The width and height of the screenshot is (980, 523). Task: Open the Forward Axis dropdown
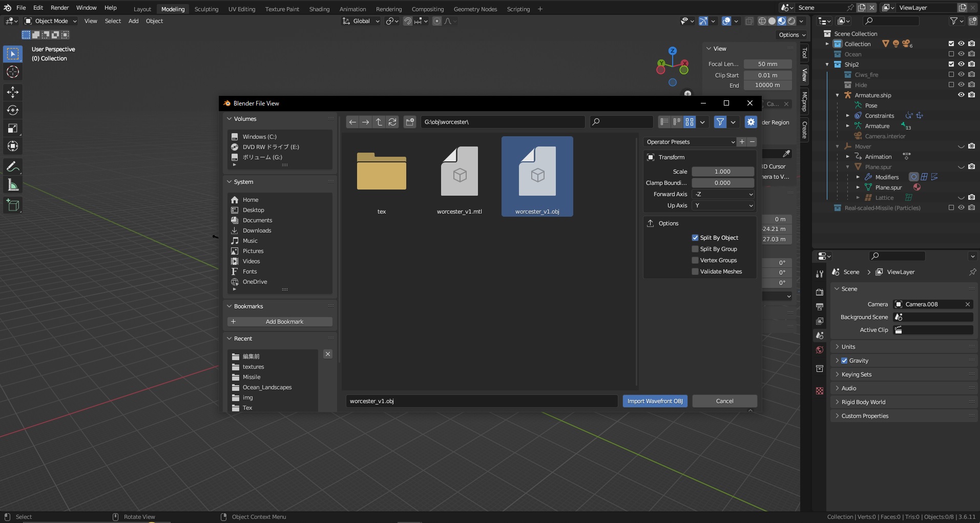723,194
